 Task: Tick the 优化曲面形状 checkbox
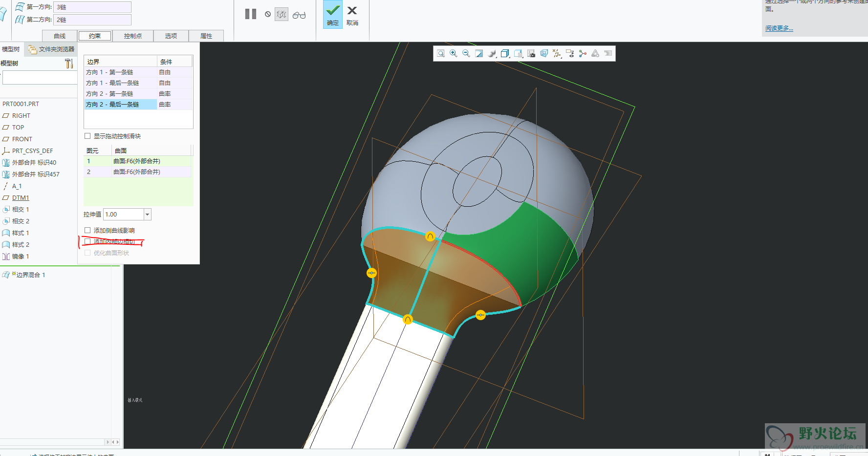click(87, 253)
